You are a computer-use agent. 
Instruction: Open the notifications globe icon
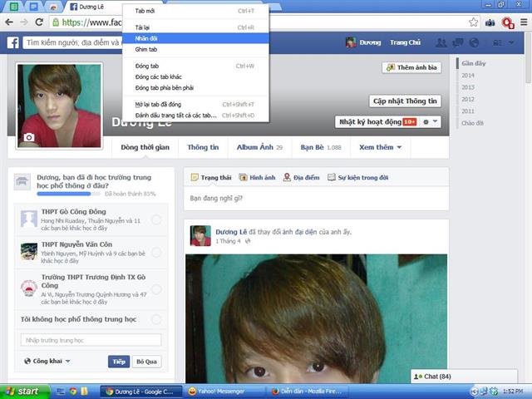click(474, 42)
